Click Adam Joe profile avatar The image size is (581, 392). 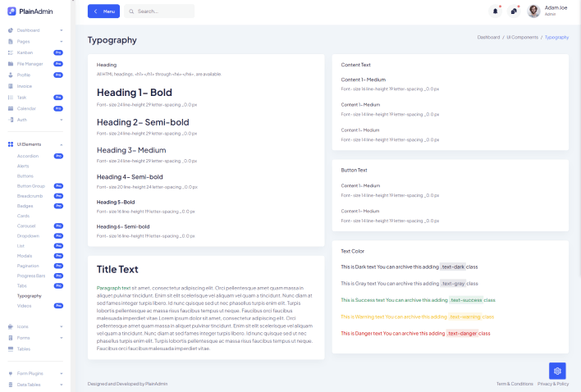(x=533, y=11)
